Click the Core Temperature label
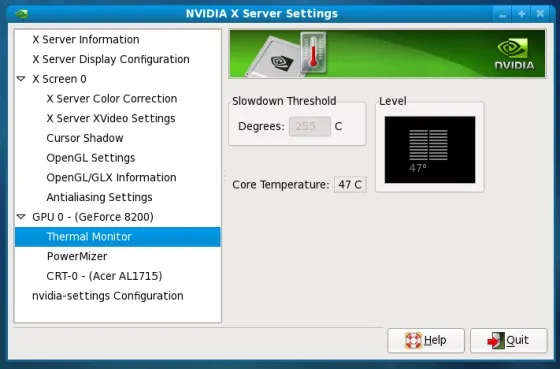 tap(281, 185)
